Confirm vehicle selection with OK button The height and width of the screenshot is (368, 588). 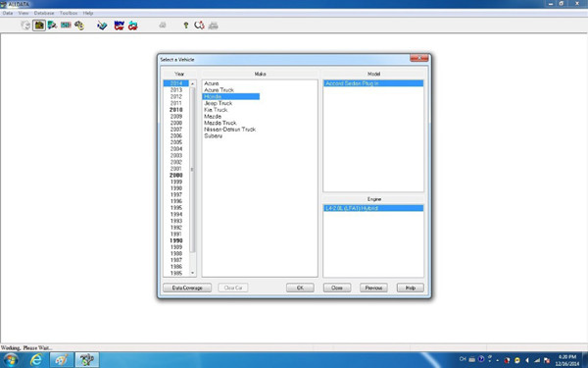click(x=300, y=288)
